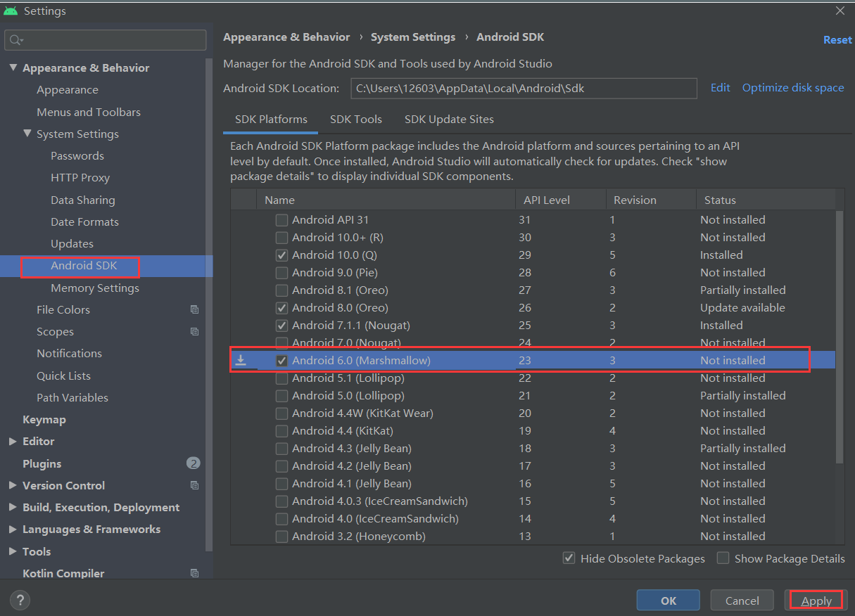
Task: Open Memory Settings page
Action: pyautogui.click(x=95, y=288)
